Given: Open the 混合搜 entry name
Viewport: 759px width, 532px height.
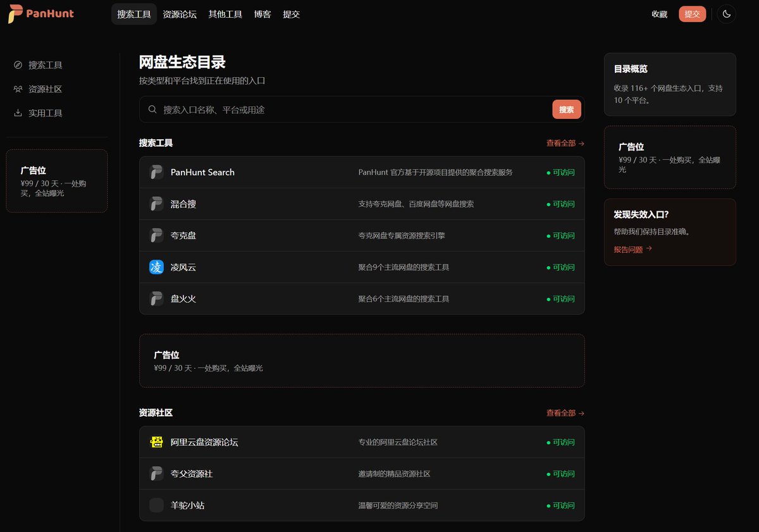Looking at the screenshot, I should 183,204.
